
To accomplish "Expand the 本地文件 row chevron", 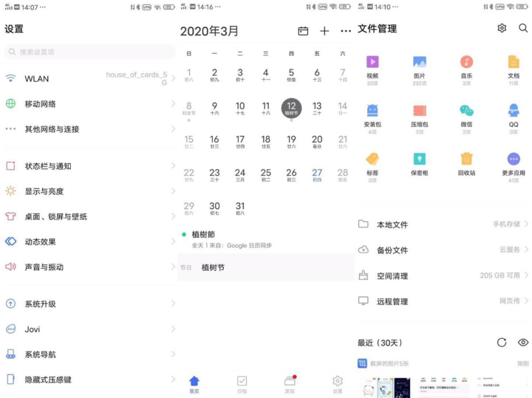I will (x=526, y=224).
